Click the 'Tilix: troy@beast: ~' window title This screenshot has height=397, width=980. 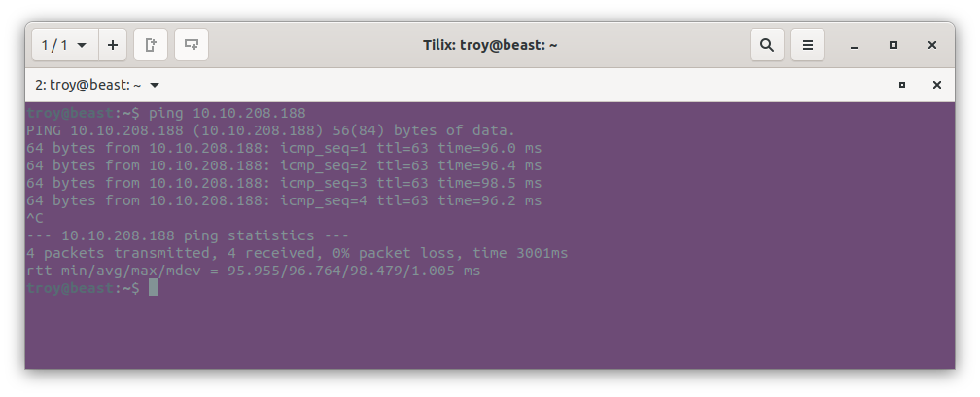[490, 45]
